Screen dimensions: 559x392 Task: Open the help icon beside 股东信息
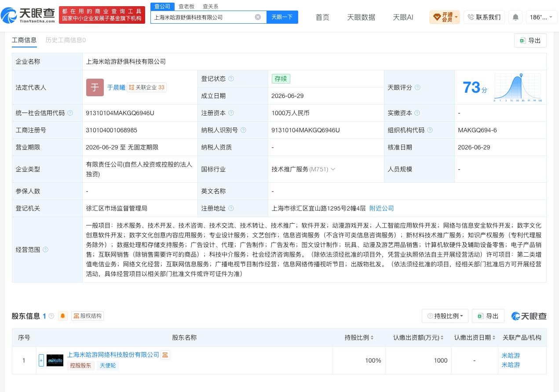coord(51,316)
